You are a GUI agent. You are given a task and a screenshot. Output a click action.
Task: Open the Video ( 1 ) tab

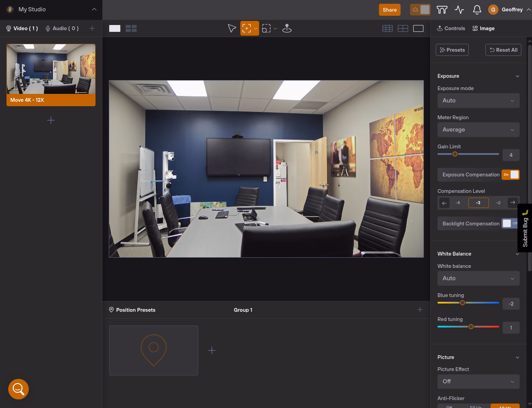[x=22, y=28]
